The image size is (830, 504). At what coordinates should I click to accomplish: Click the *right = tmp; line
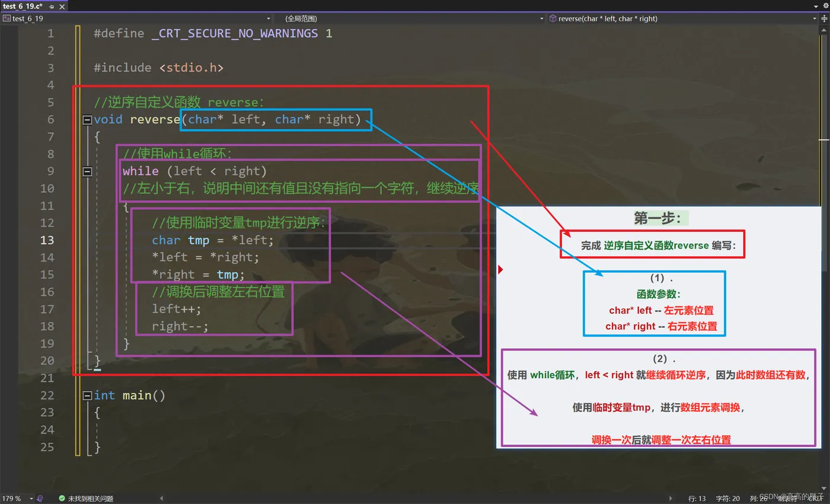point(199,275)
